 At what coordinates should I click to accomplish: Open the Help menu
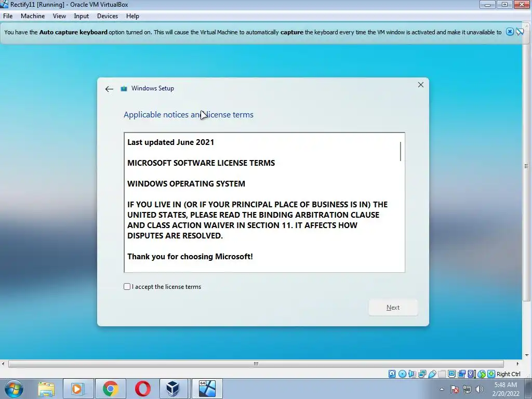132,16
